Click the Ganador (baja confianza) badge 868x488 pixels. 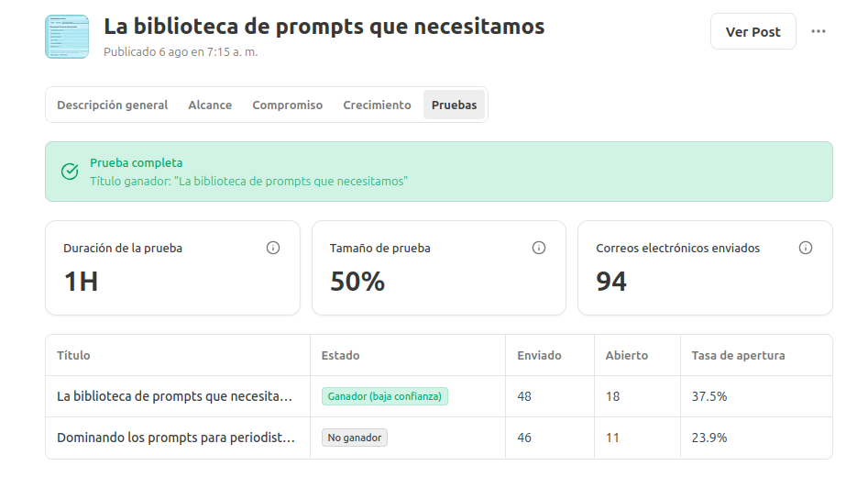tap(385, 396)
